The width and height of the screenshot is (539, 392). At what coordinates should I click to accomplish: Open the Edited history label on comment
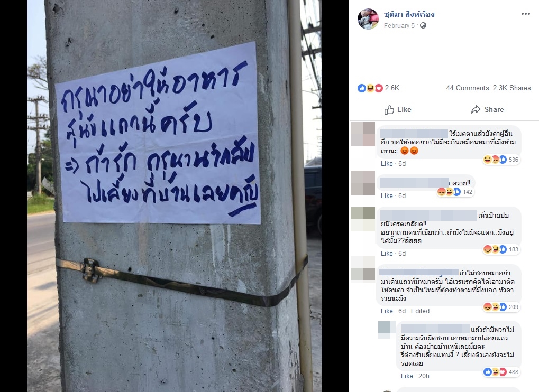coord(420,311)
